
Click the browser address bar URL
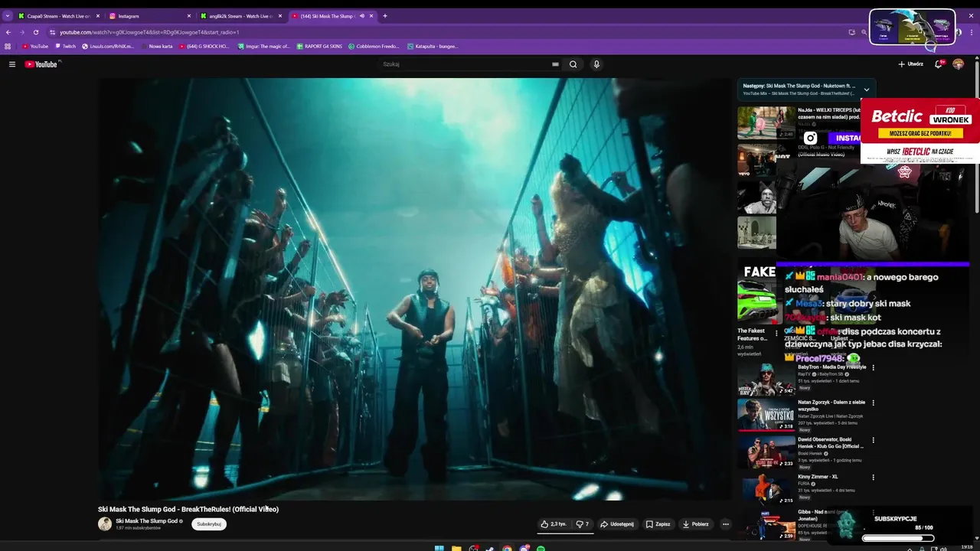pos(149,32)
